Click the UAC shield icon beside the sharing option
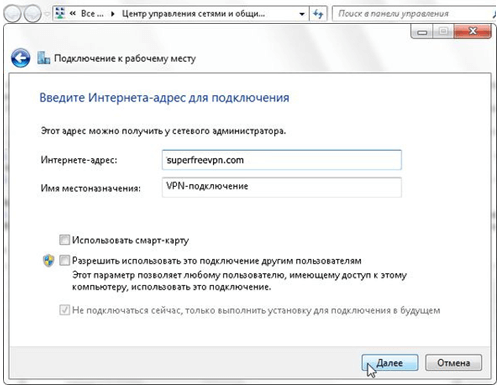The width and height of the screenshot is (498, 387). pos(49,260)
